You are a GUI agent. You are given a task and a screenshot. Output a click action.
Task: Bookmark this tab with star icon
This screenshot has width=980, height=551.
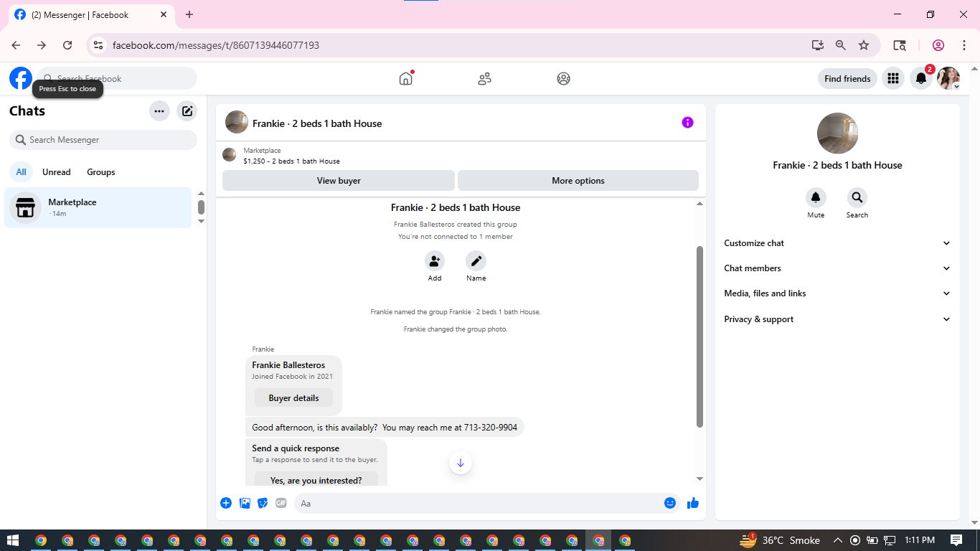[x=864, y=45]
